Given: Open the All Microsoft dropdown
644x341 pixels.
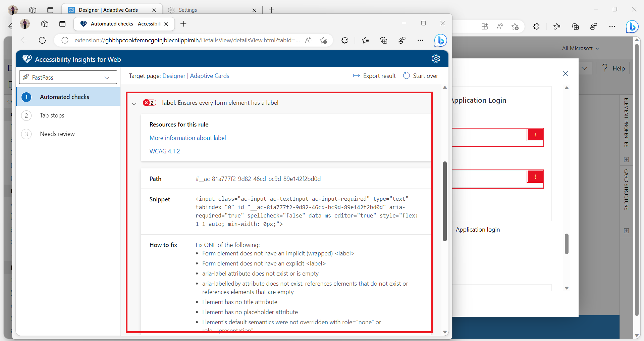Looking at the screenshot, I should coord(580,48).
